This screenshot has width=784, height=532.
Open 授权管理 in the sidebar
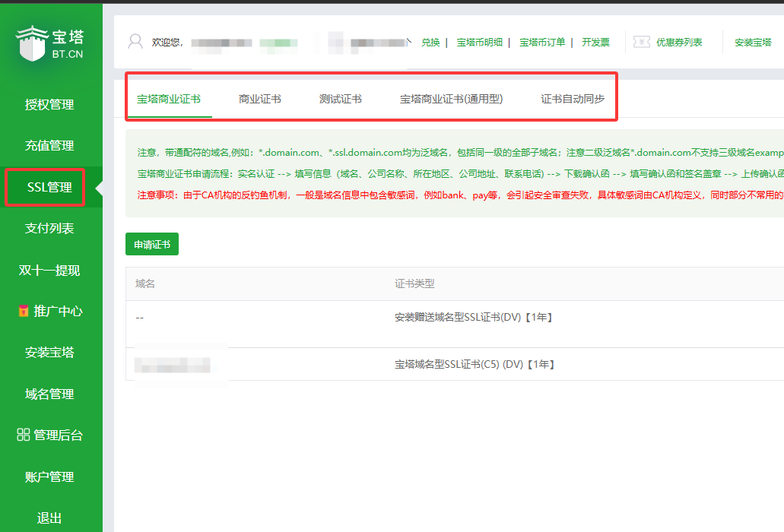[x=49, y=105]
